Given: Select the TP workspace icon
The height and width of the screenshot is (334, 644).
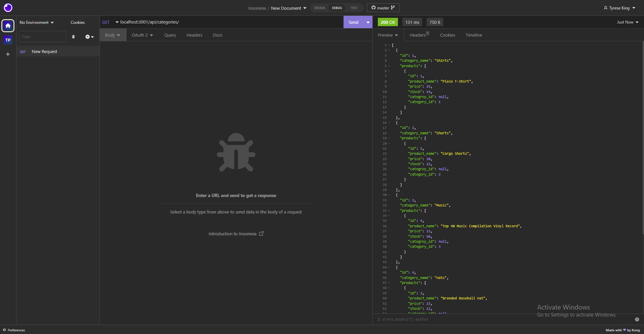Looking at the screenshot, I should click(8, 40).
